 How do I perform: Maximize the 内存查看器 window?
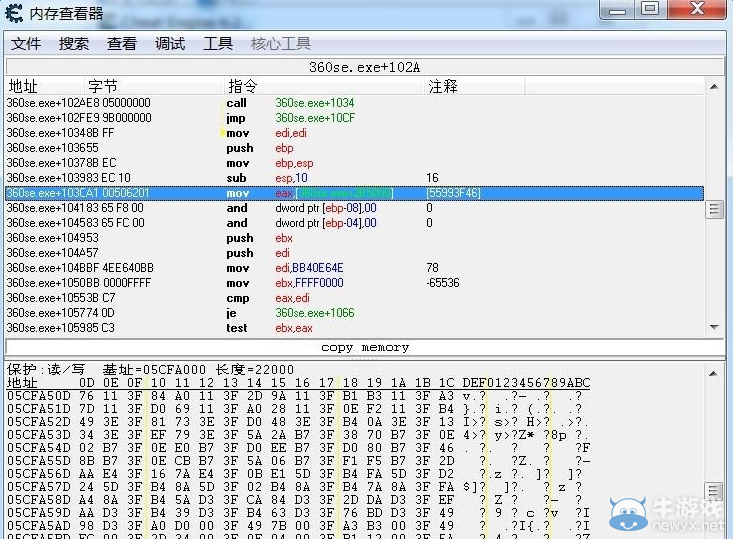click(650, 9)
